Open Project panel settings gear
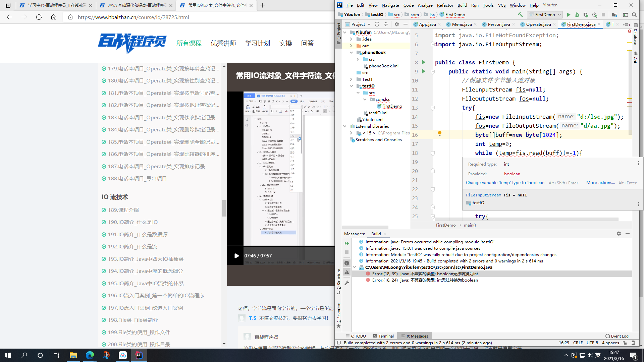Image resolution: width=644 pixels, height=362 pixels. coord(397,24)
